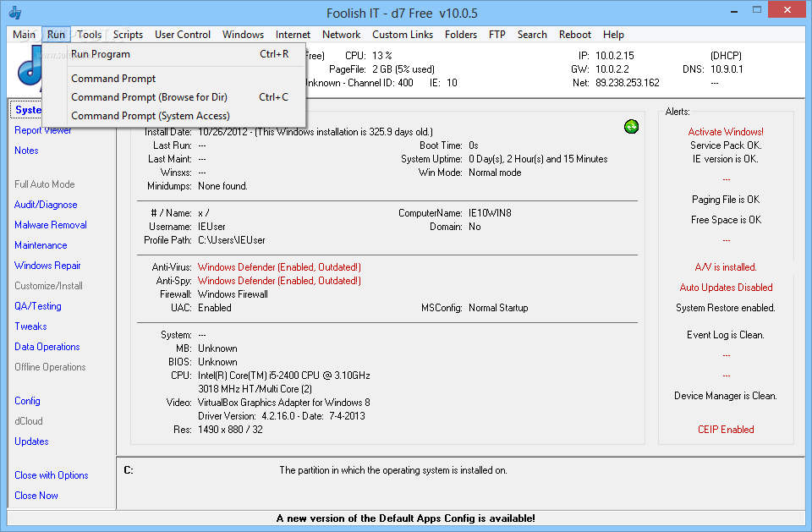Click System Restore enabled alert
Screen dimensions: 812x532
click(726, 308)
